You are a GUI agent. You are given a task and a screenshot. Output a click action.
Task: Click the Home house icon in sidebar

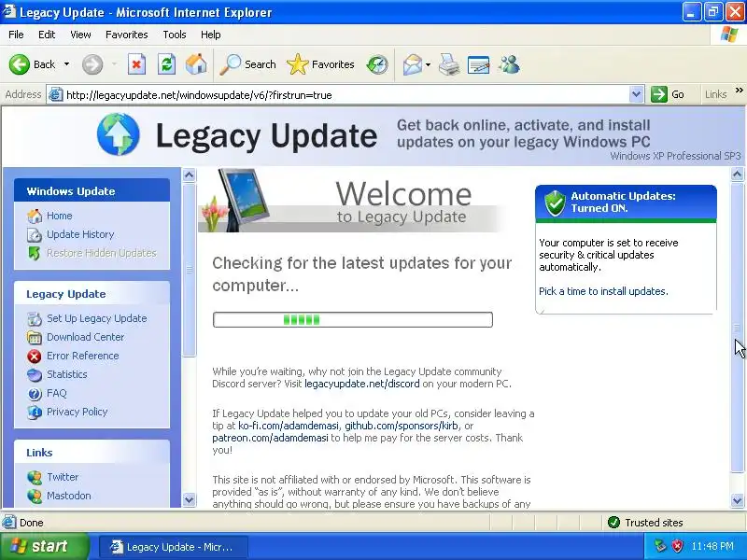click(35, 216)
